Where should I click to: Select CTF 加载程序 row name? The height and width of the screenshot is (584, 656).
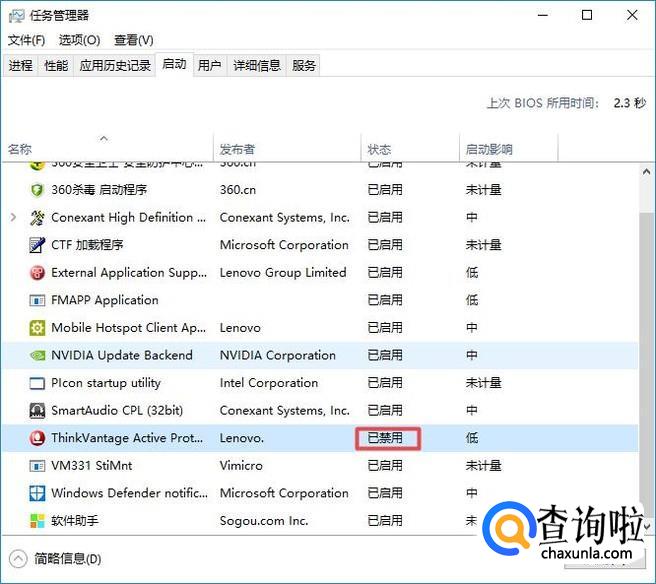pyautogui.click(x=87, y=245)
